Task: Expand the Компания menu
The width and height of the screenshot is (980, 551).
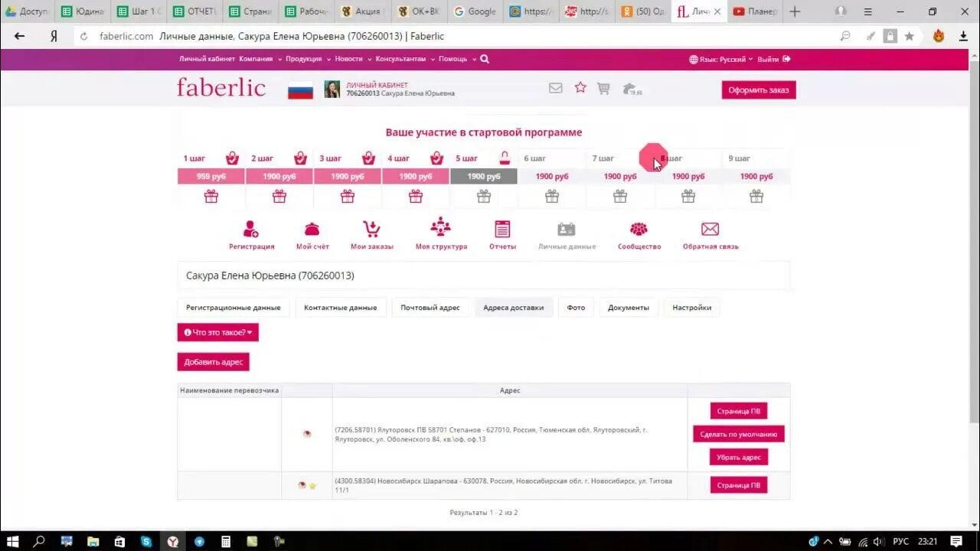Action: (260, 59)
